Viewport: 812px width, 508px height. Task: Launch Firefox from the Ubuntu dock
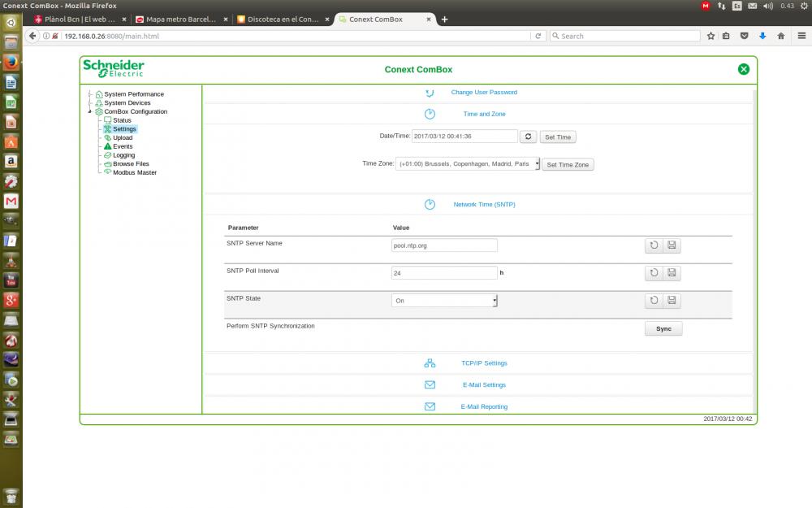tap(11, 63)
